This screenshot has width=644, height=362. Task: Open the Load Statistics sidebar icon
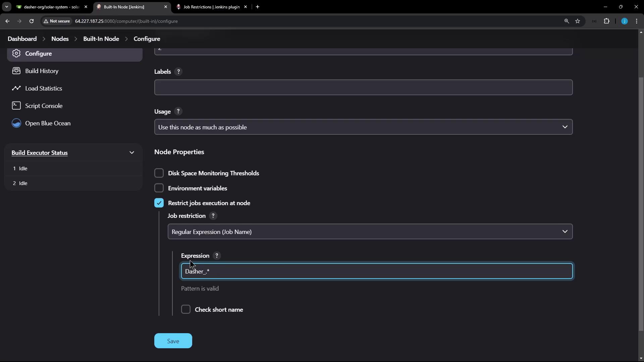point(16,88)
